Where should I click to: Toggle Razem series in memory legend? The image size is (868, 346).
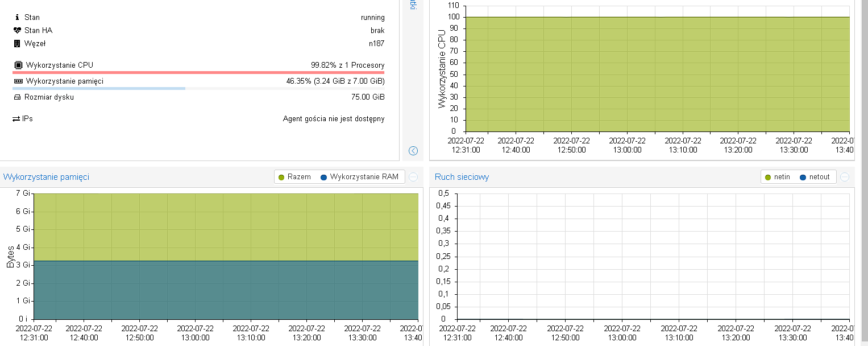[x=294, y=177]
